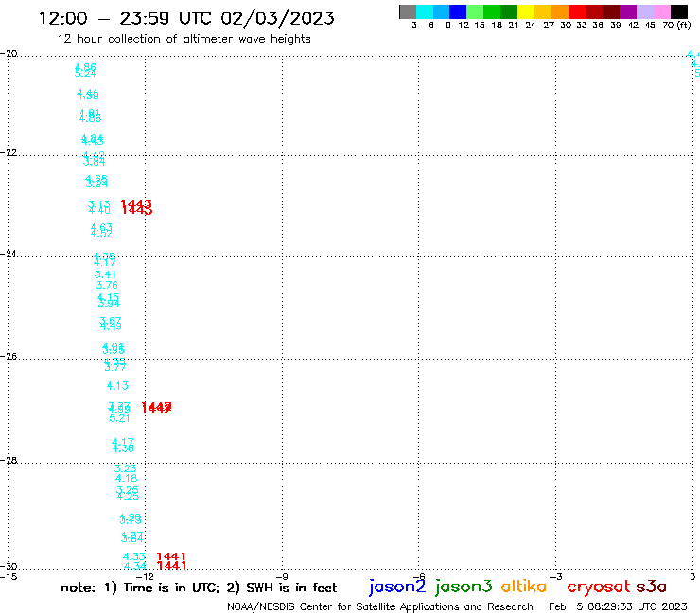The width and height of the screenshot is (700, 615).
Task: Select the wave height value 5.24
Action: pos(85,73)
